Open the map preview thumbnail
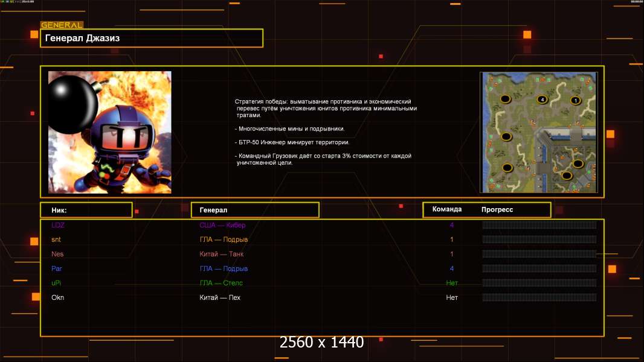The height and width of the screenshot is (362, 644). pos(539,132)
